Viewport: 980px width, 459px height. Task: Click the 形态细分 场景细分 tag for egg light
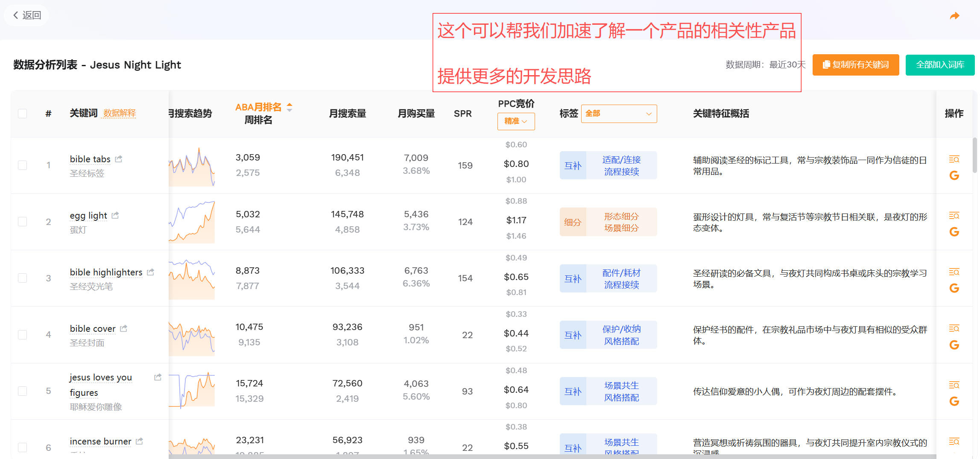[621, 222]
